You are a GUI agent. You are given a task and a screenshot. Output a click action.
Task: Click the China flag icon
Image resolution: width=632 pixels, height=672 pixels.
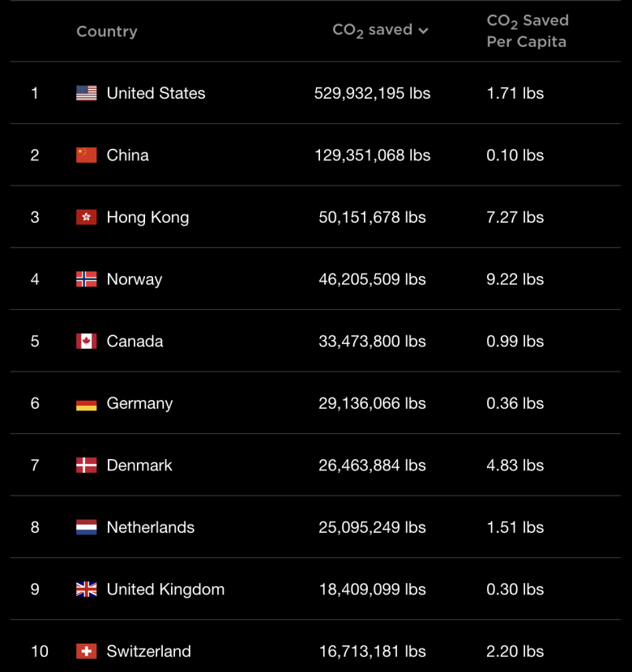pos(86,155)
